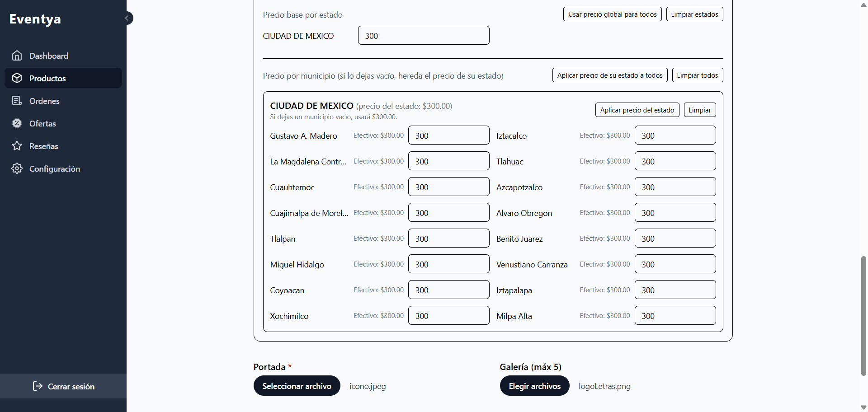868x412 pixels.
Task: Click Aplicar precio del estado for Ciudad de Mexico
Action: point(637,110)
